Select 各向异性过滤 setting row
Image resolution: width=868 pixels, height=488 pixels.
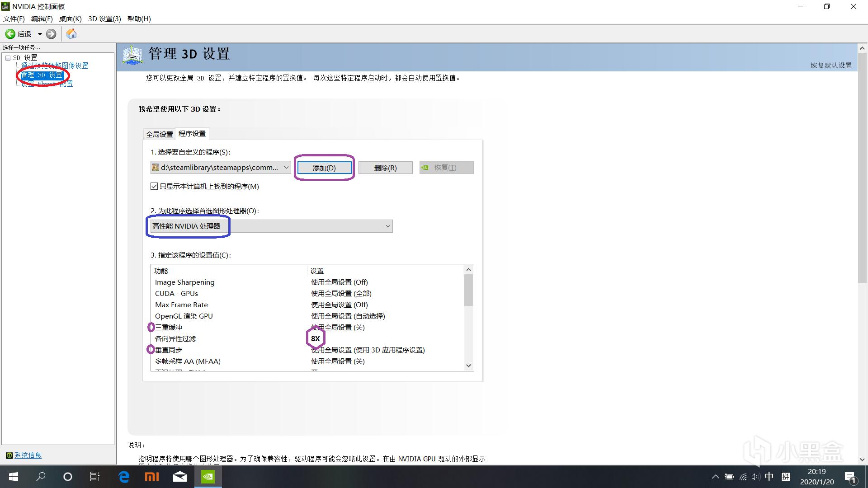(x=307, y=338)
